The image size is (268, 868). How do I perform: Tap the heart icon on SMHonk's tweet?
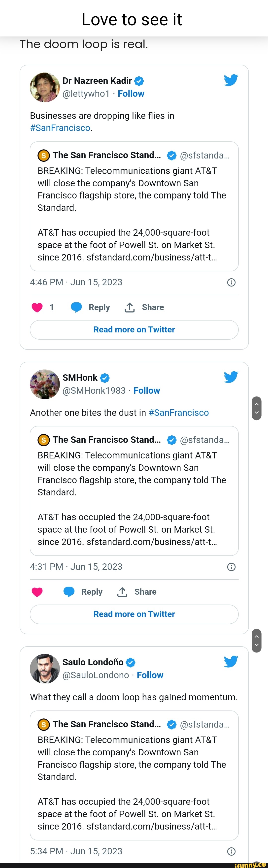coord(37,592)
